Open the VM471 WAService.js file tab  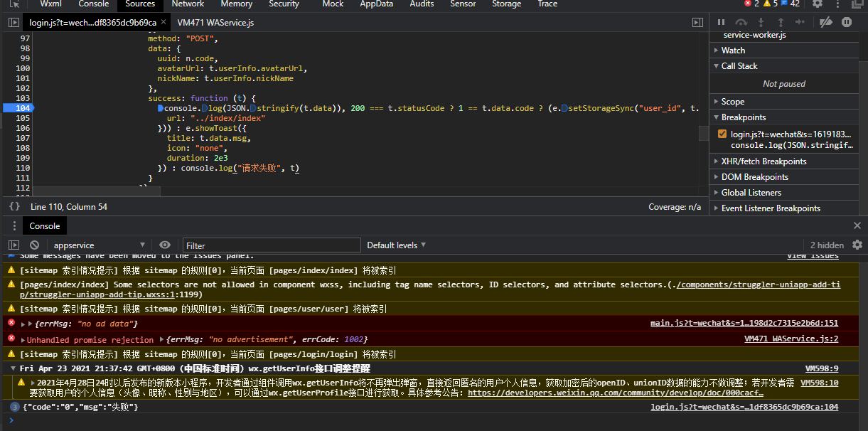(x=215, y=23)
